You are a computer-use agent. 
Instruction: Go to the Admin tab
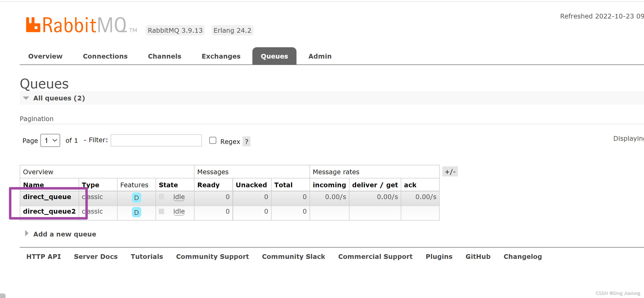tap(320, 56)
